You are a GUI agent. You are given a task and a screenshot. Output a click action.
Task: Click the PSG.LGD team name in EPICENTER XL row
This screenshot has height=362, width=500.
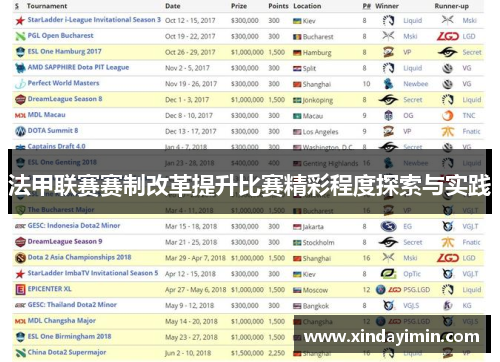click(417, 290)
